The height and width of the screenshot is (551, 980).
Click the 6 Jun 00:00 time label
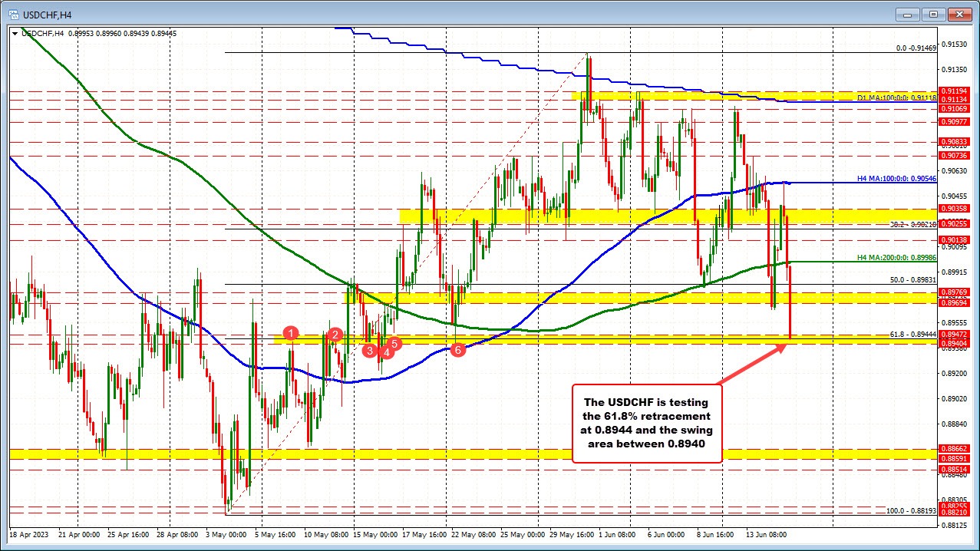(665, 533)
